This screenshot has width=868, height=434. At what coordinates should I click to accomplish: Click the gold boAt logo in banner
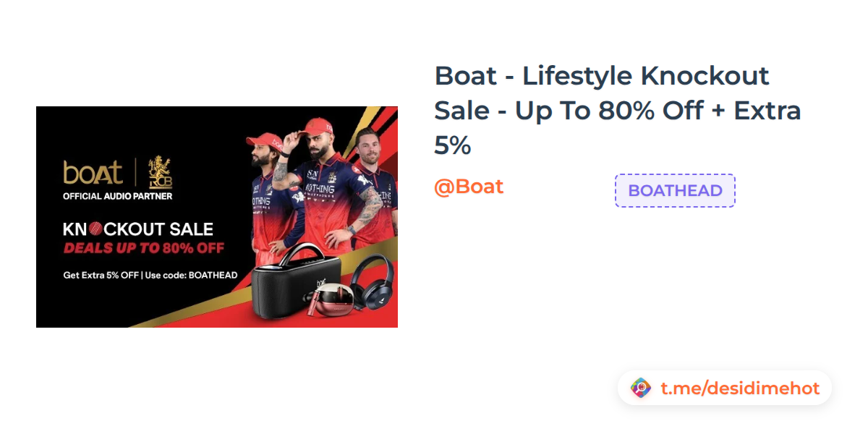pyautogui.click(x=93, y=173)
